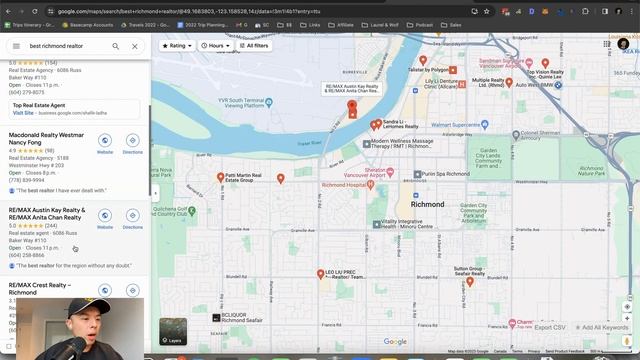Click the search magnifier icon
This screenshot has width=640, height=360.
116,46
